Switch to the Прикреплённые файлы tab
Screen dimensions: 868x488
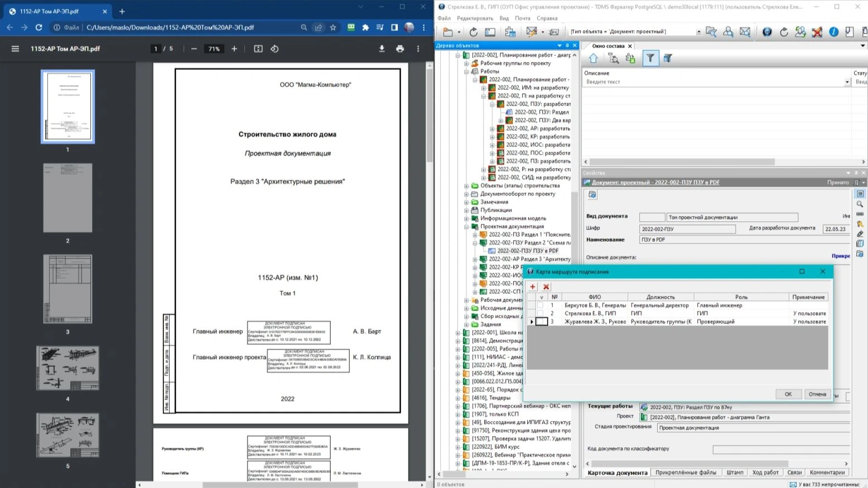(x=686, y=472)
